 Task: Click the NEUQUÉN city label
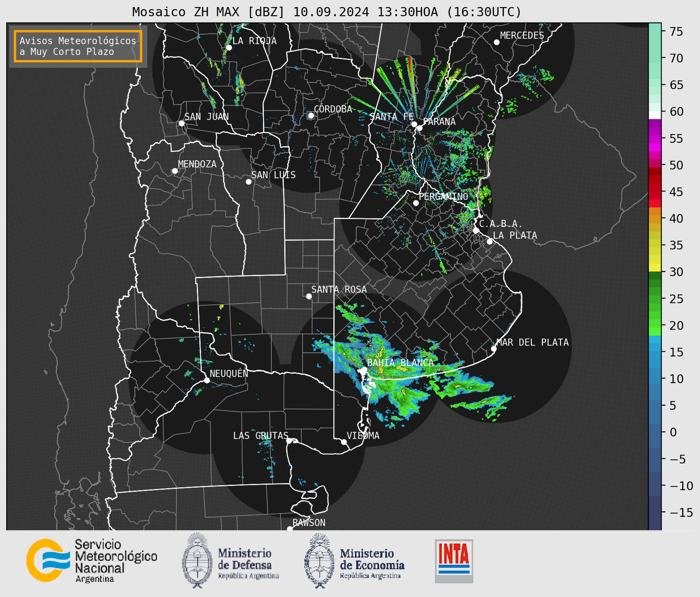(x=229, y=373)
